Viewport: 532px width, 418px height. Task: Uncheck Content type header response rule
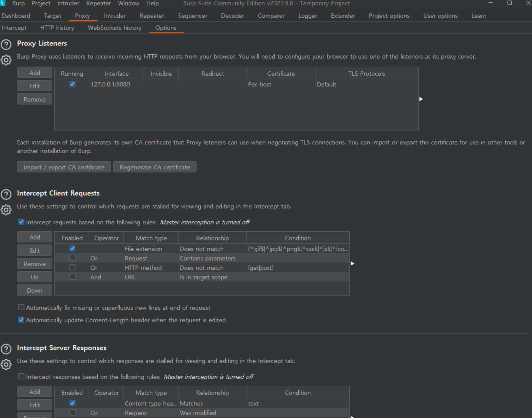coord(72,403)
